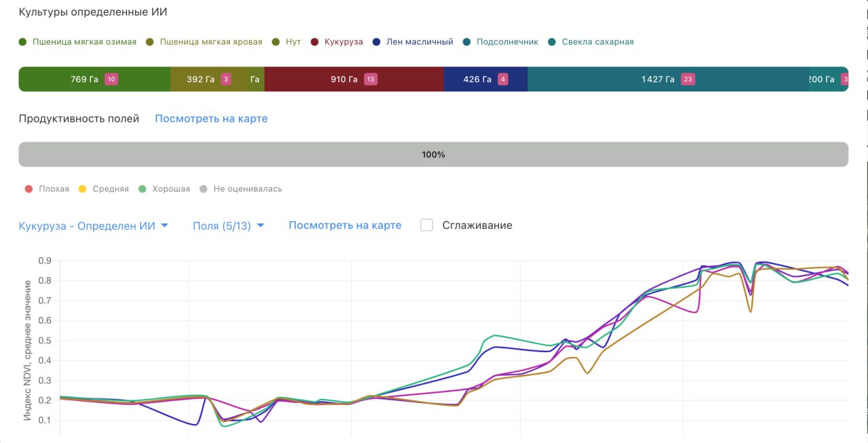The width and height of the screenshot is (868, 443).
Task: Enable the Сглаживание checkbox
Action: [x=427, y=226]
